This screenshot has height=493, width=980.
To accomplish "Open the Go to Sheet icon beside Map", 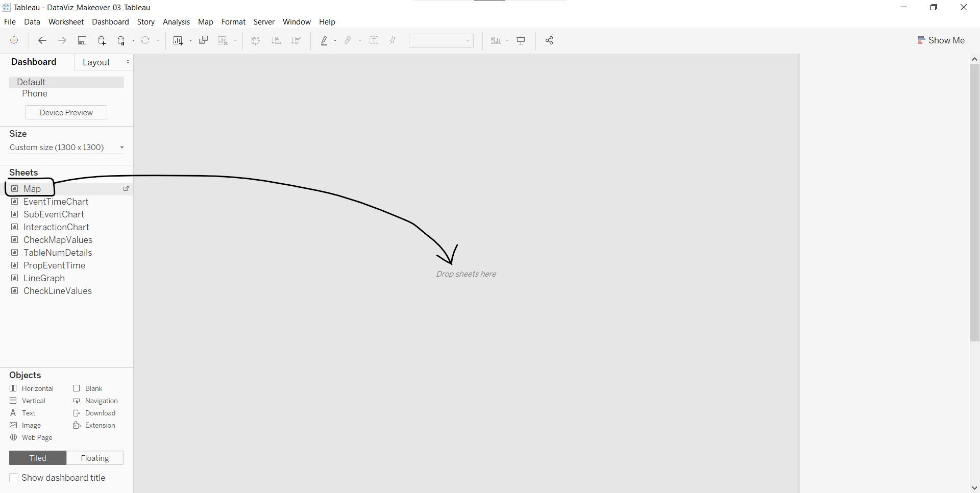I will [126, 189].
